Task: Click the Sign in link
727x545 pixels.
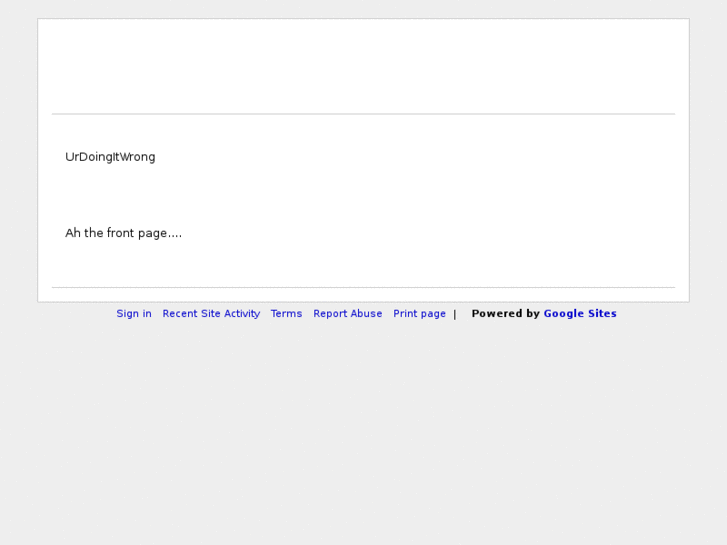Action: [x=134, y=314]
